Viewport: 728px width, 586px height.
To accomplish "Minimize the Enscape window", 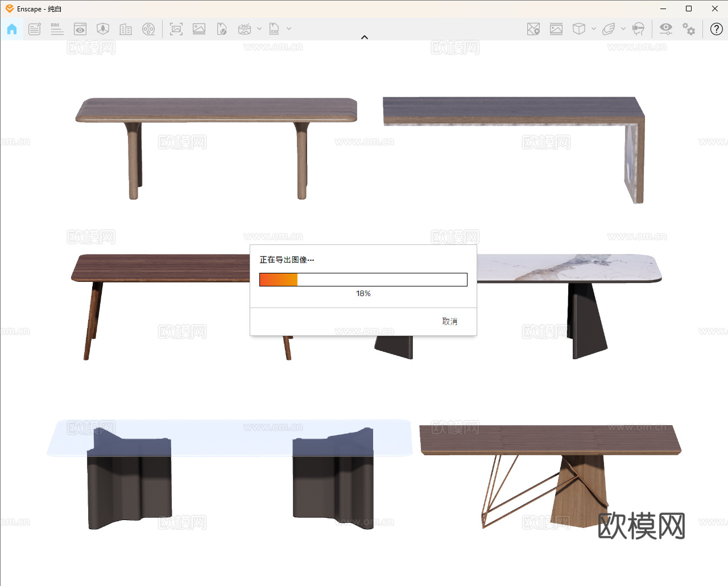I will (663, 9).
